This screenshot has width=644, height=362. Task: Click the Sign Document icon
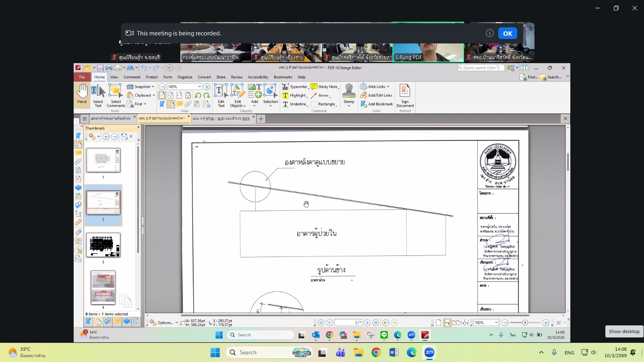click(405, 95)
